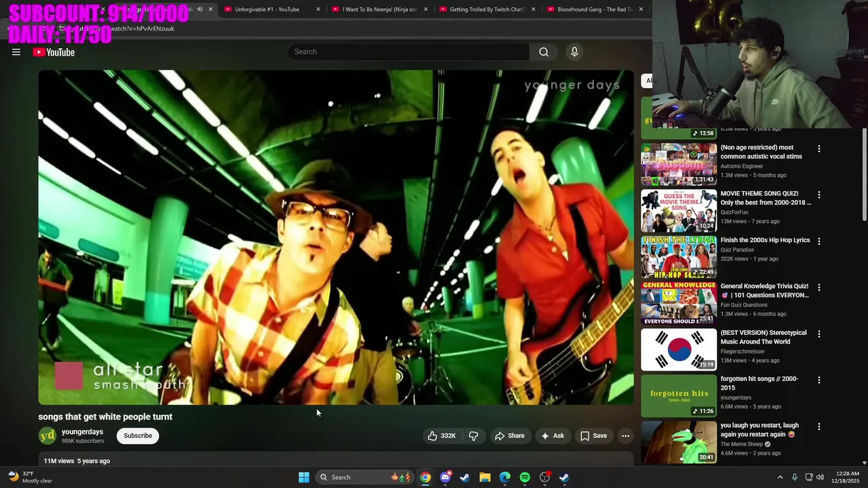
Task: Open 'Finish the 2000s Hip Hop Lyrics' thumbnail
Action: (679, 257)
